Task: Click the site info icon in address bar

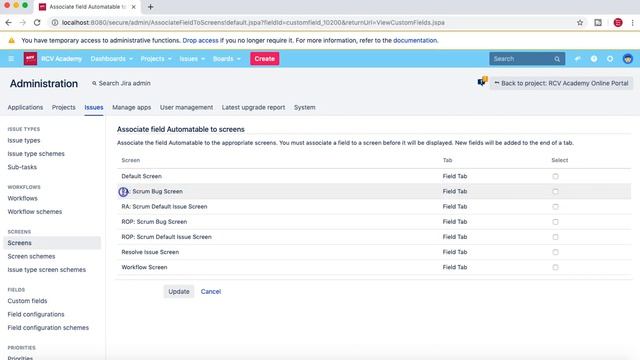Action: pos(55,23)
